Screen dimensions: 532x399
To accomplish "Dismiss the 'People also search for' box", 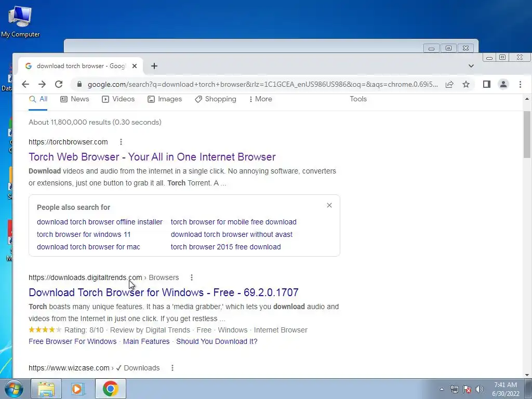I will point(329,205).
